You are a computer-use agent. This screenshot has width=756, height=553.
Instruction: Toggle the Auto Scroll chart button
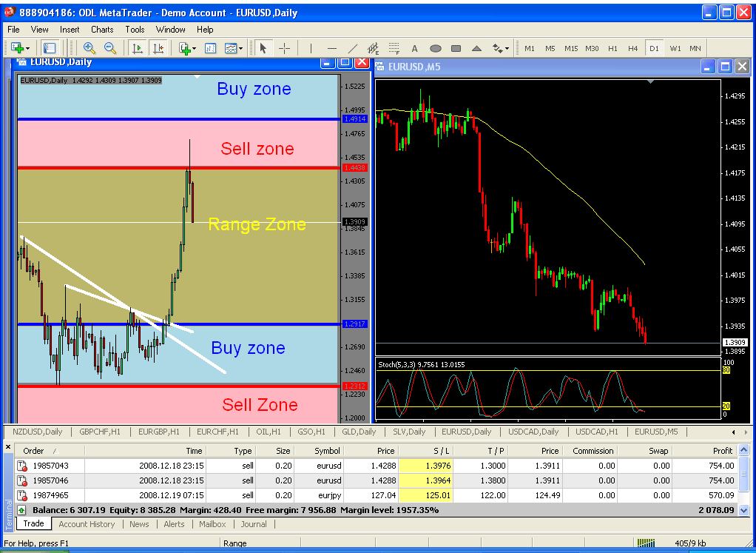tap(138, 48)
